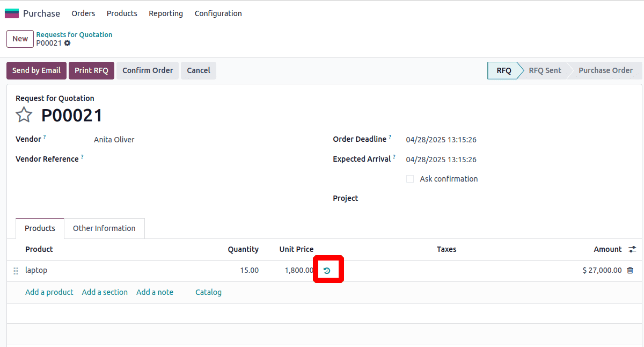Click the Quantity column header
The height and width of the screenshot is (347, 644).
pyautogui.click(x=243, y=249)
